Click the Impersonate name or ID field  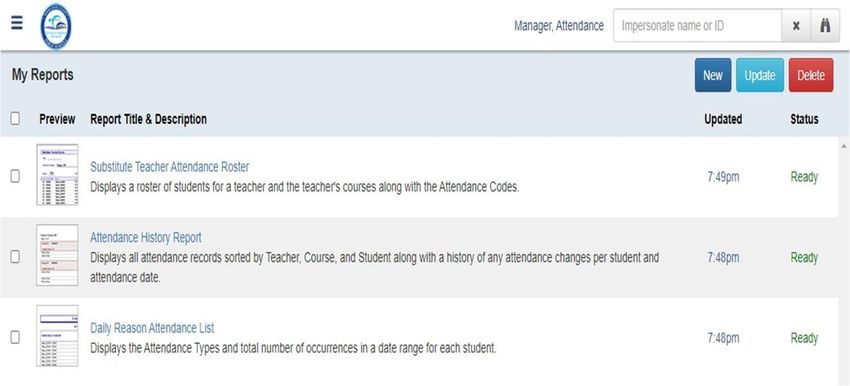(698, 25)
